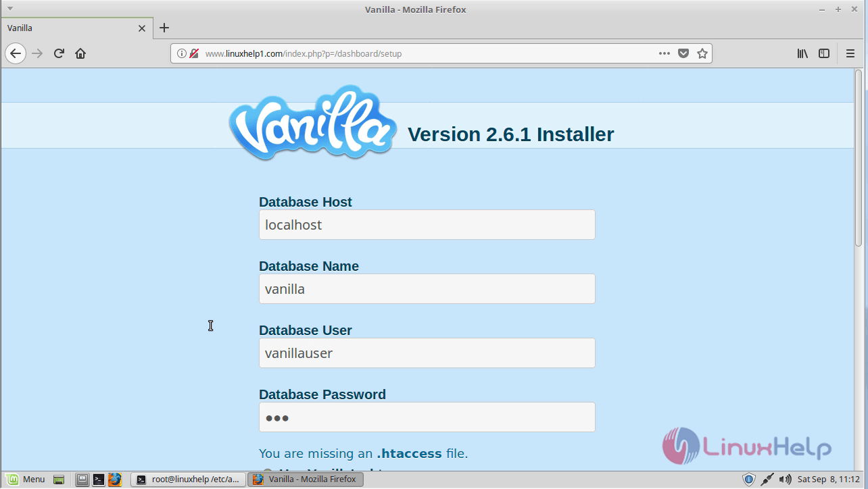Click the "Database Password" label
The height and width of the screenshot is (489, 868).
[322, 394]
